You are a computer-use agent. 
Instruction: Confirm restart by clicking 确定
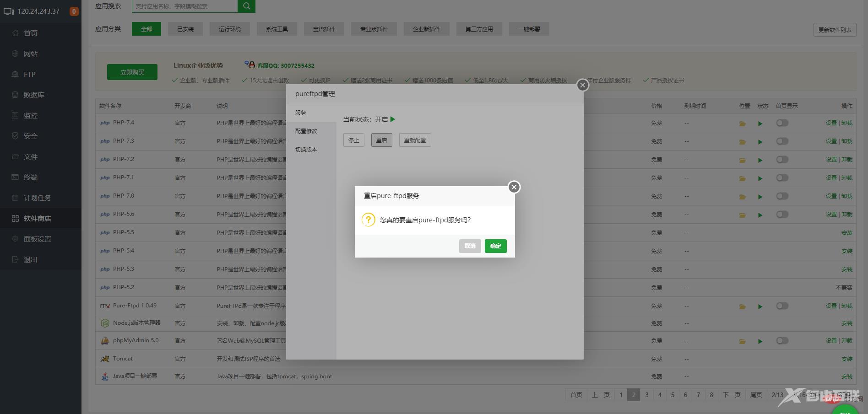pyautogui.click(x=495, y=246)
